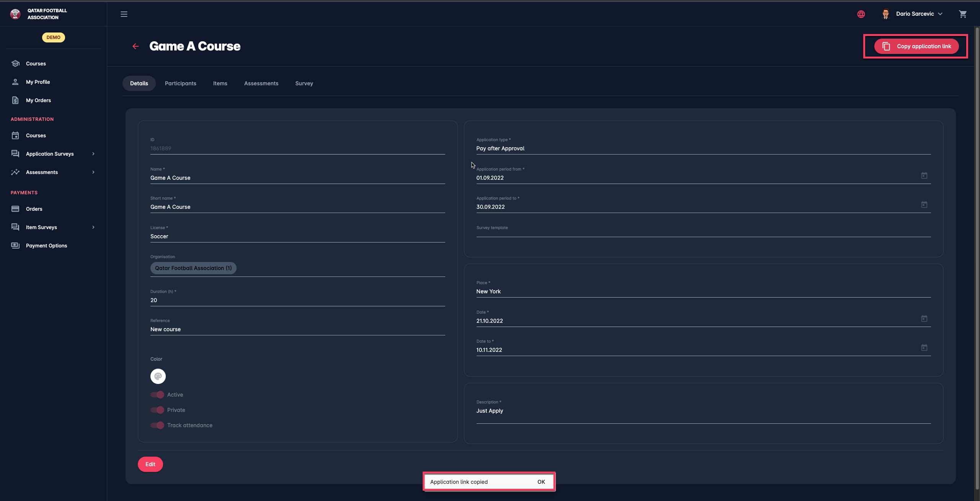This screenshot has height=501, width=980.
Task: Open calendar icon for Date to field
Action: click(924, 348)
